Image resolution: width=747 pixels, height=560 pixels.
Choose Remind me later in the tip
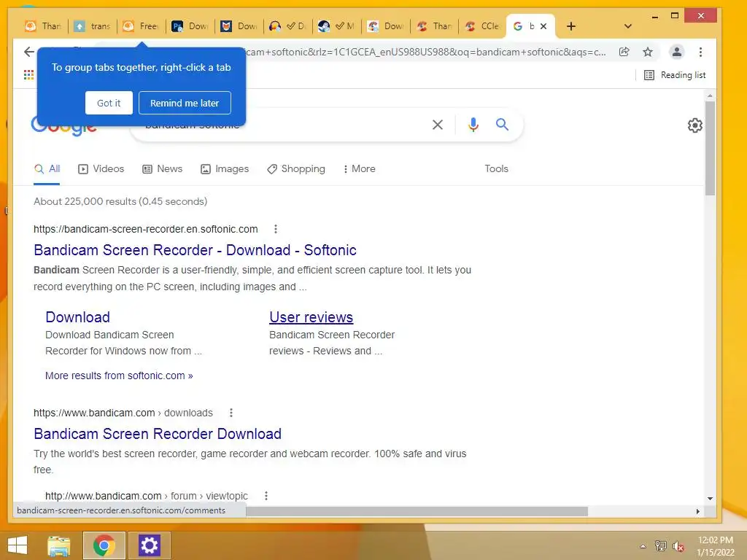pos(185,103)
